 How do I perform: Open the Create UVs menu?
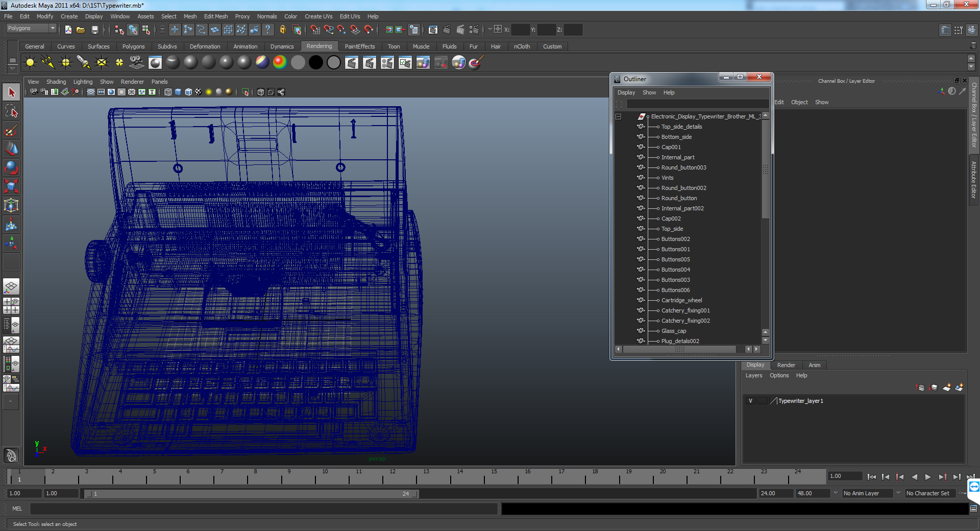(x=318, y=16)
